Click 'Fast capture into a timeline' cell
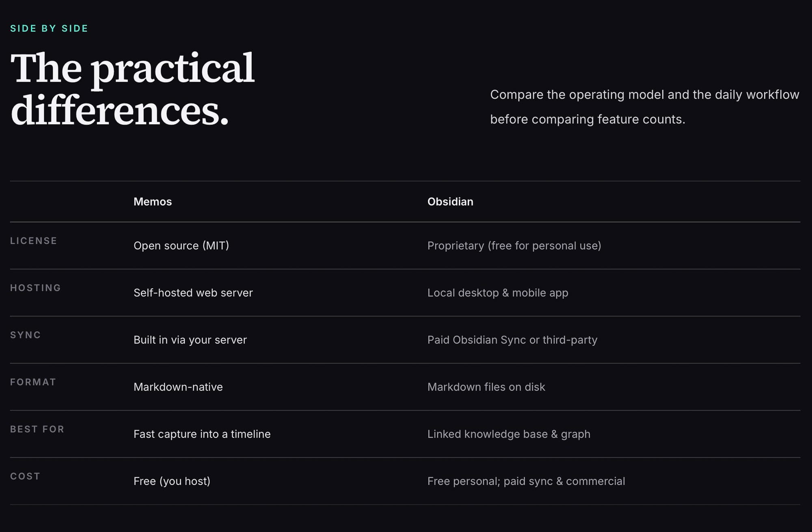 click(x=202, y=434)
